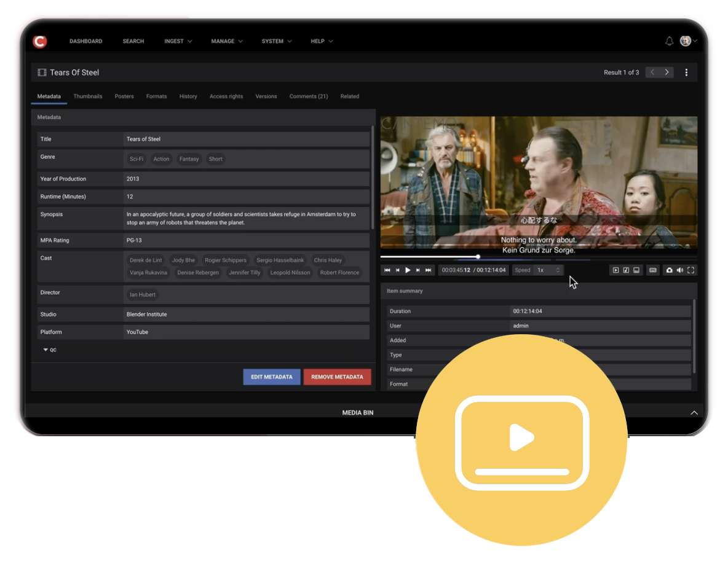Click the video track selector icon
Screen dimensions: 728x564
pyautogui.click(x=615, y=270)
